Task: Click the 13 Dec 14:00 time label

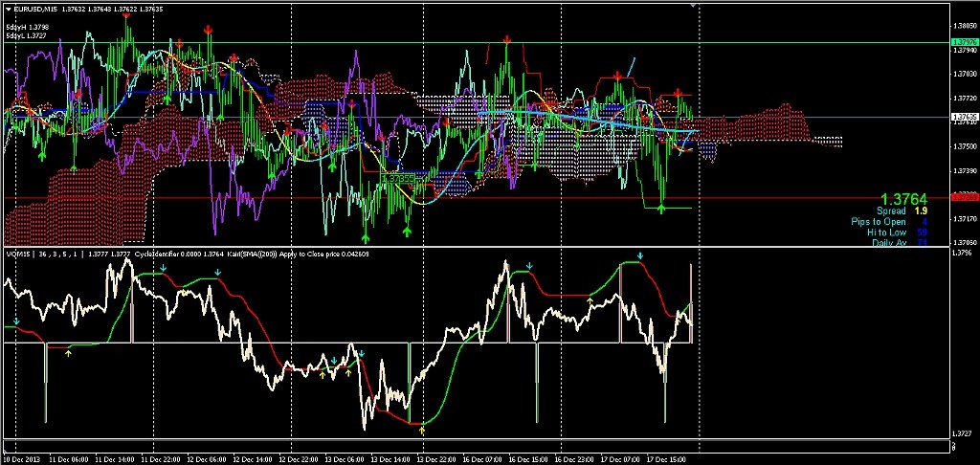Action: tap(390, 459)
